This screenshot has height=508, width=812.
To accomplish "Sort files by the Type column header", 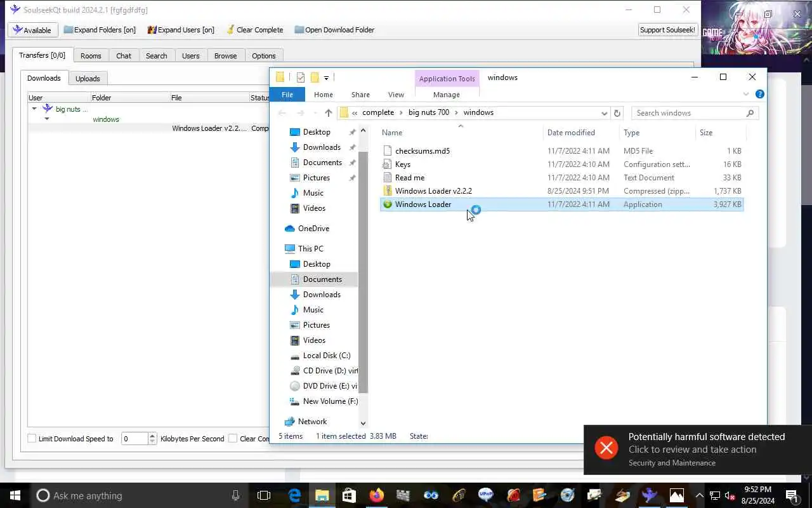I will pos(657,133).
